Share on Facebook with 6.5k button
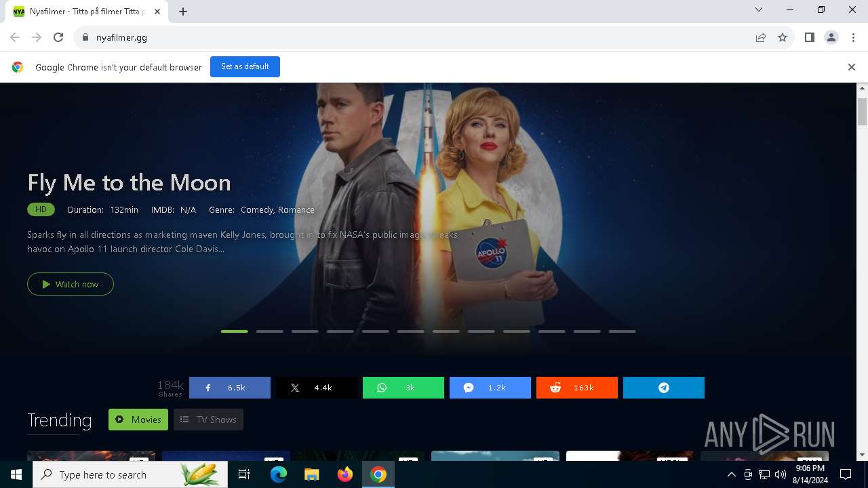 [230, 388]
